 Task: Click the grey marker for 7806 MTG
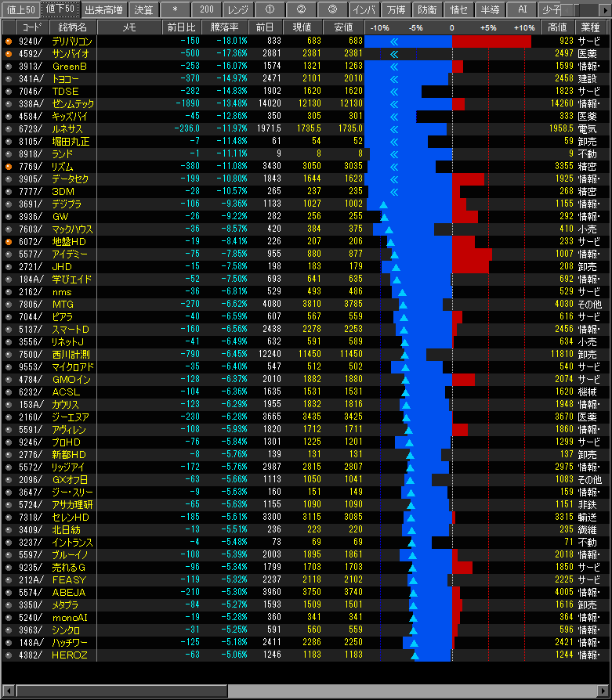[9, 305]
